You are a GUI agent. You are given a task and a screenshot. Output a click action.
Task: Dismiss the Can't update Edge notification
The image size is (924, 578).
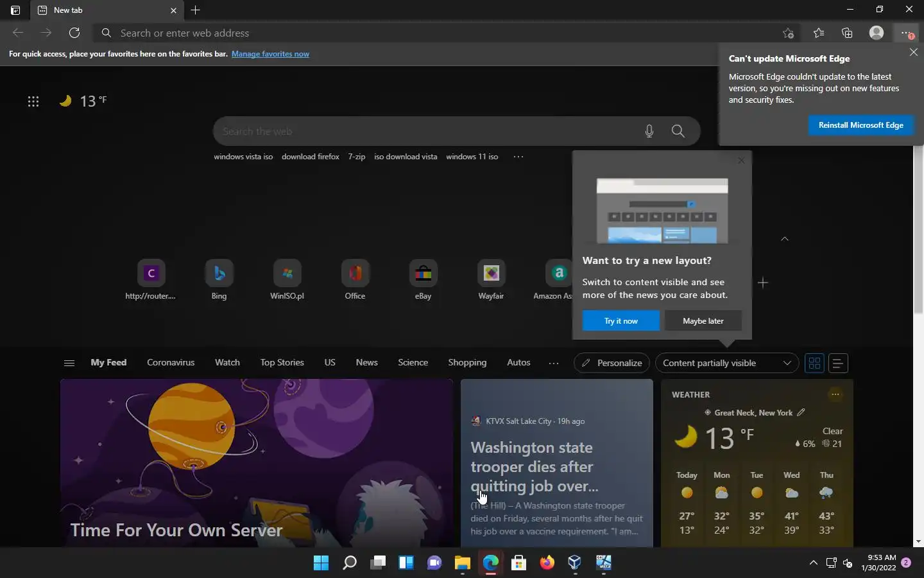coord(913,52)
